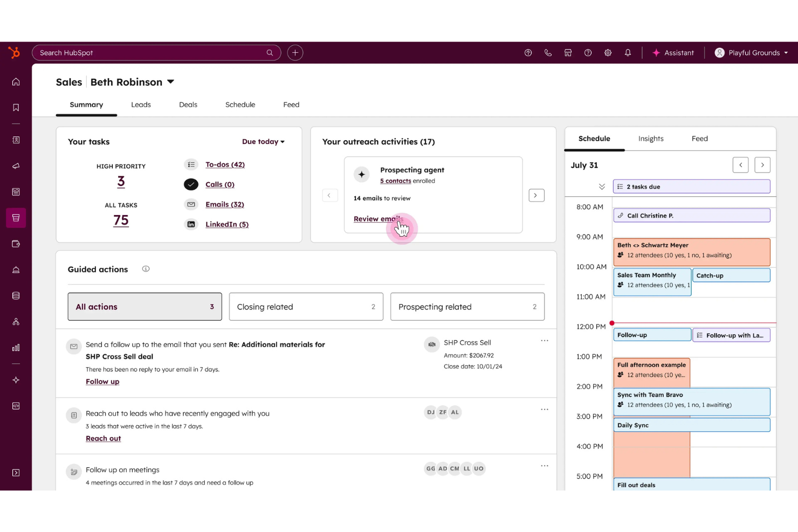
Task: Click the 'Review emails' link
Action: pos(377,219)
